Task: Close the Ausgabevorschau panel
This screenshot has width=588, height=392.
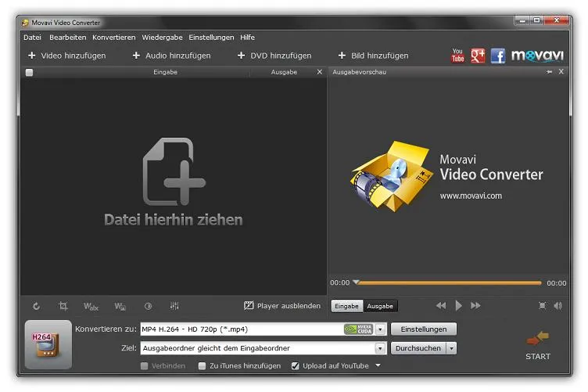Action: click(x=561, y=71)
